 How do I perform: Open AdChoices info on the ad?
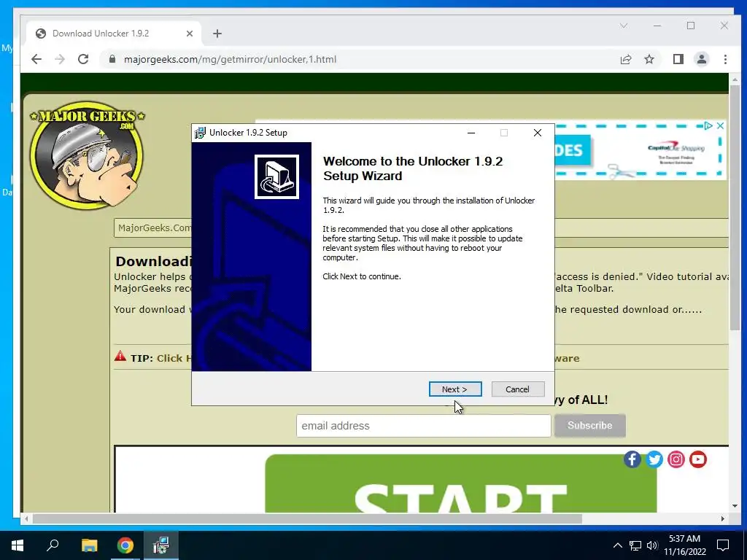tap(708, 125)
